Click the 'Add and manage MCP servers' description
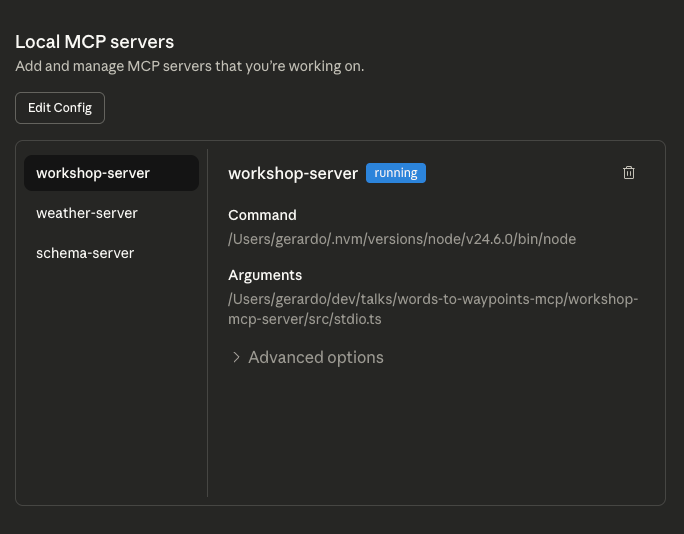 click(190, 66)
